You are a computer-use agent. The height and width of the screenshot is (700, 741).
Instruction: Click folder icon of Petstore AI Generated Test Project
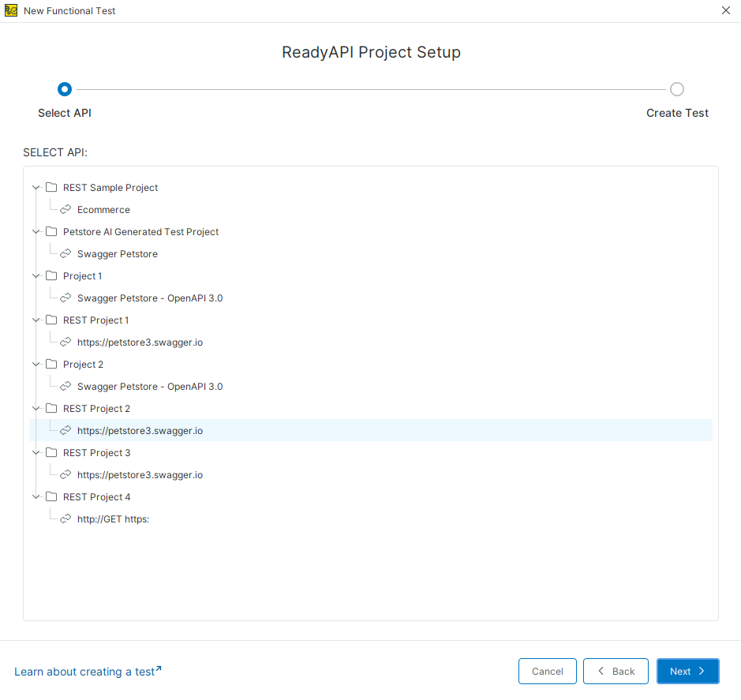(x=51, y=231)
